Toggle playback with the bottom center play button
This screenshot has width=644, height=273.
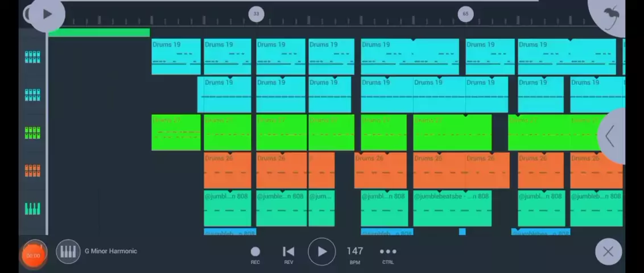[x=322, y=251]
